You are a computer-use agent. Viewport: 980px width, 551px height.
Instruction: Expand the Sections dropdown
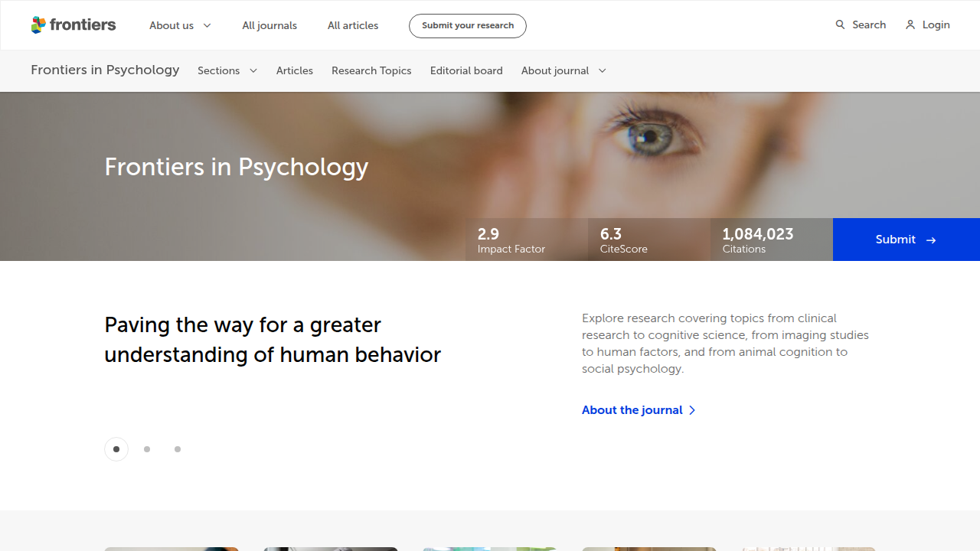(x=227, y=70)
